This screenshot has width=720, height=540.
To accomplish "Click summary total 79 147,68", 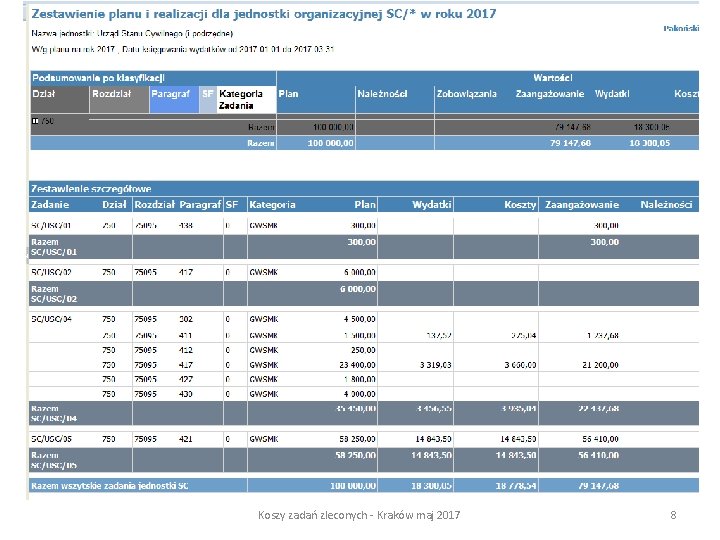I will point(570,143).
